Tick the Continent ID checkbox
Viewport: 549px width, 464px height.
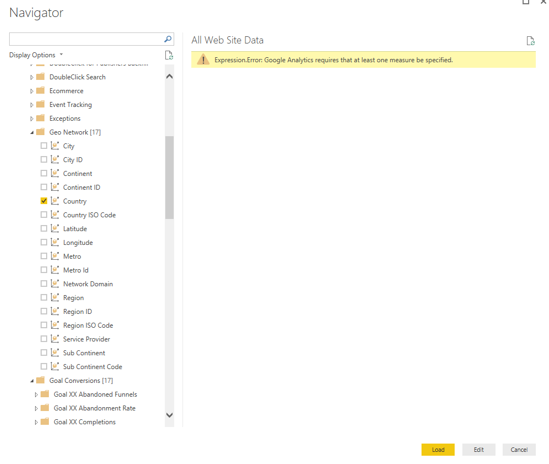click(44, 187)
